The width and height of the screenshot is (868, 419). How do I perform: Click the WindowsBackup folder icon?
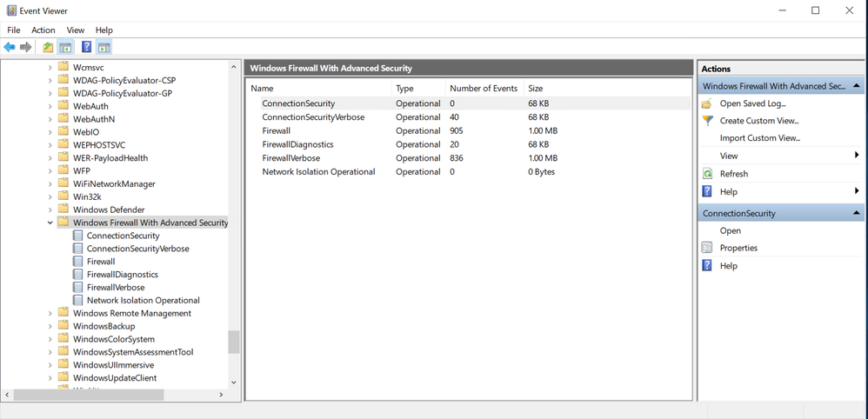(x=63, y=326)
